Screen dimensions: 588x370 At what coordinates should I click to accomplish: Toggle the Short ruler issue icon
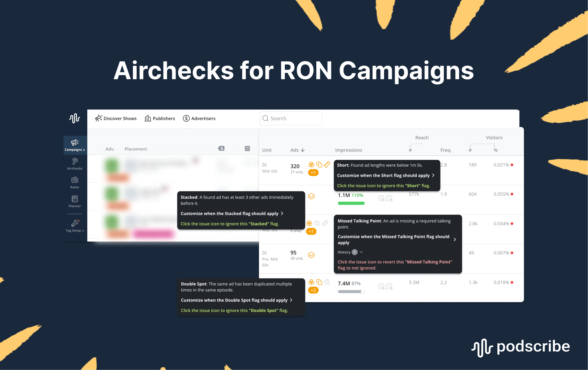(327, 164)
